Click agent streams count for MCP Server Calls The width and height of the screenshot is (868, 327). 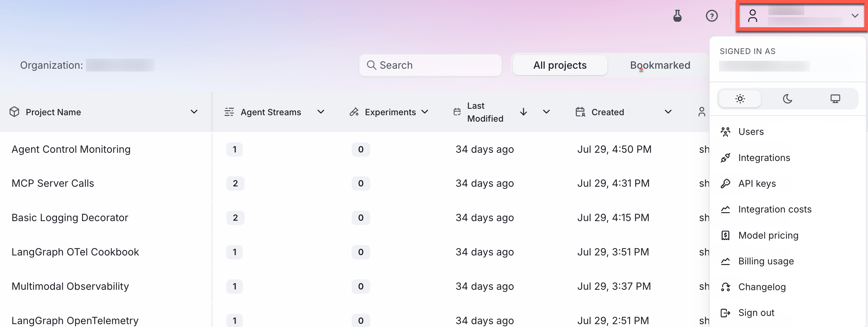pos(235,184)
